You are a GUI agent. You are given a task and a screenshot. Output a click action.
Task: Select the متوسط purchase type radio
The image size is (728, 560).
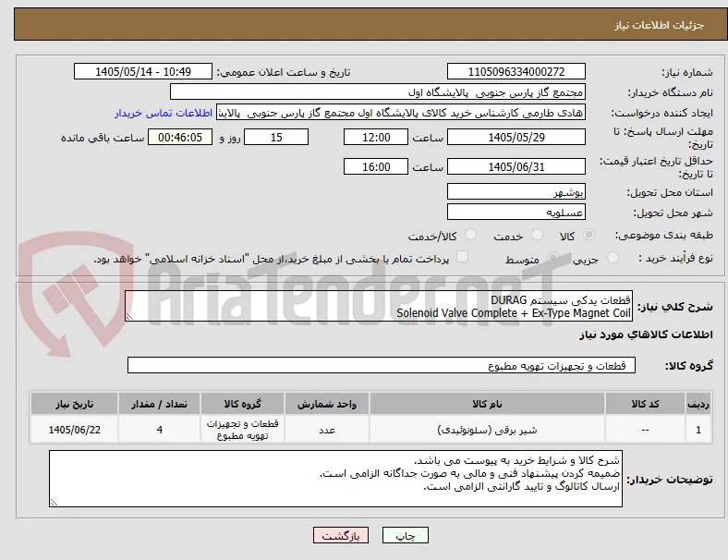pos(552,257)
